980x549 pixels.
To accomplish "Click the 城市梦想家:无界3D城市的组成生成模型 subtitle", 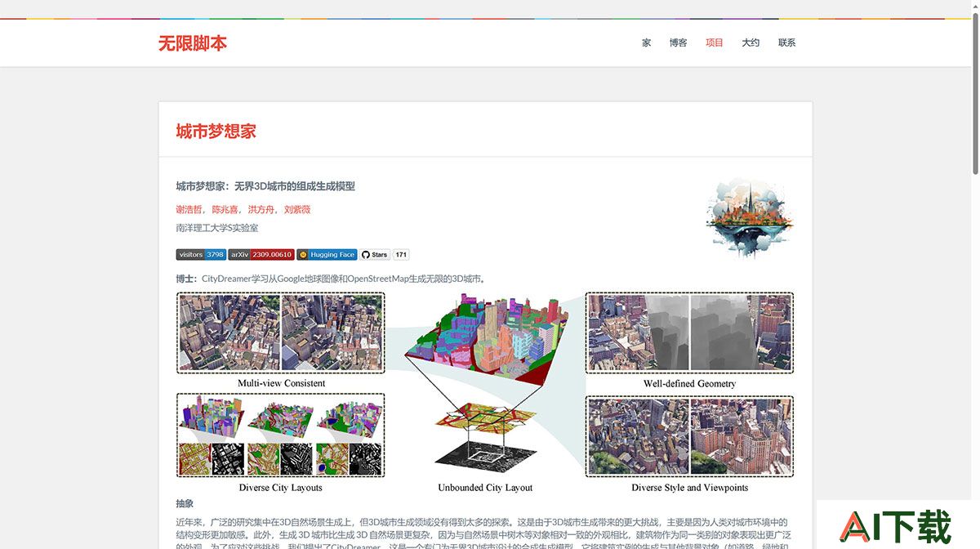I will tap(265, 186).
